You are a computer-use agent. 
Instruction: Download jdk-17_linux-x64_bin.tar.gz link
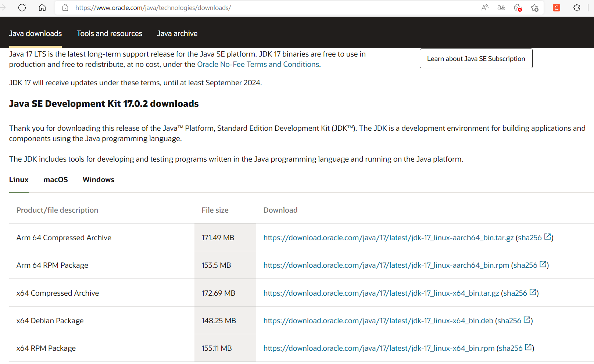click(381, 293)
